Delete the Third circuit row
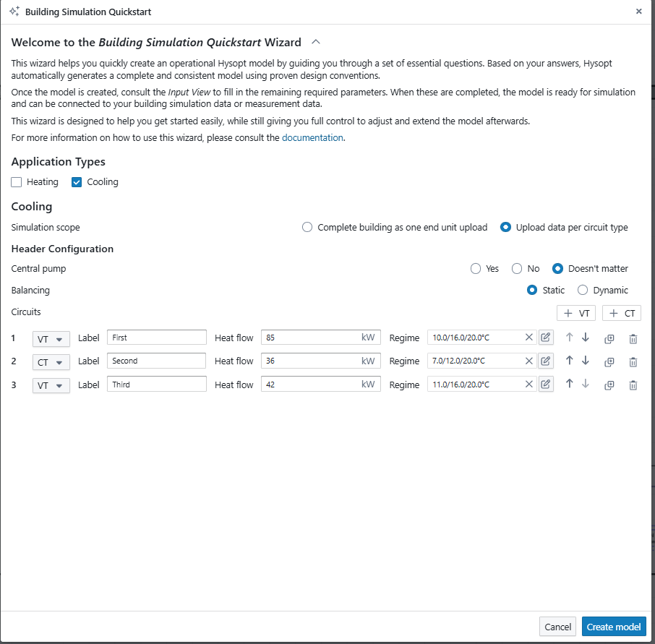The height and width of the screenshot is (644, 655). [x=633, y=385]
